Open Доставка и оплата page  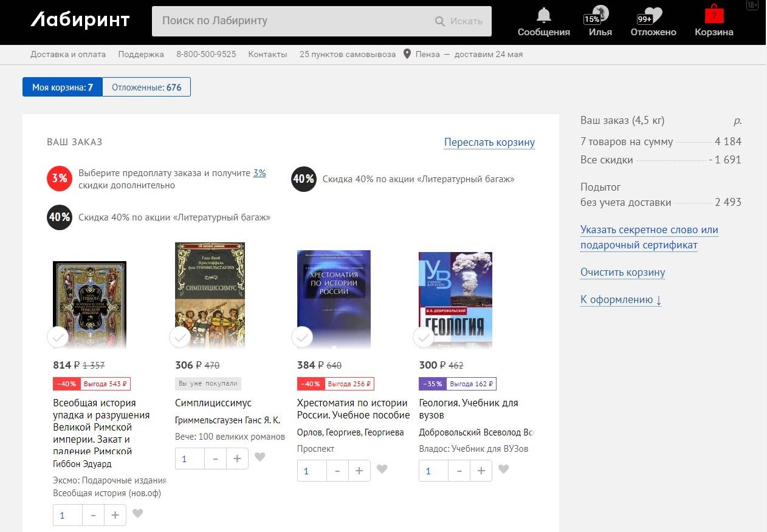[x=68, y=54]
